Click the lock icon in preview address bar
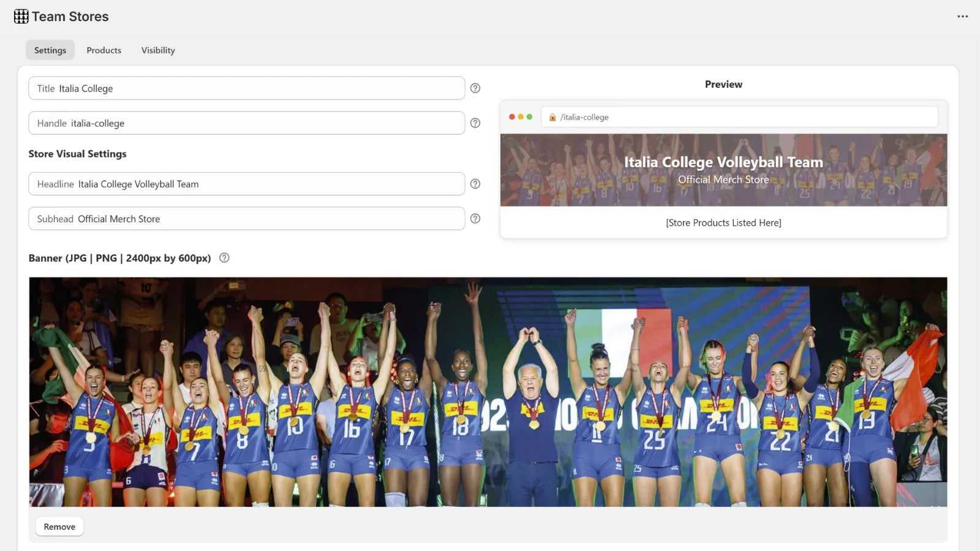The width and height of the screenshot is (980, 551). click(x=552, y=118)
